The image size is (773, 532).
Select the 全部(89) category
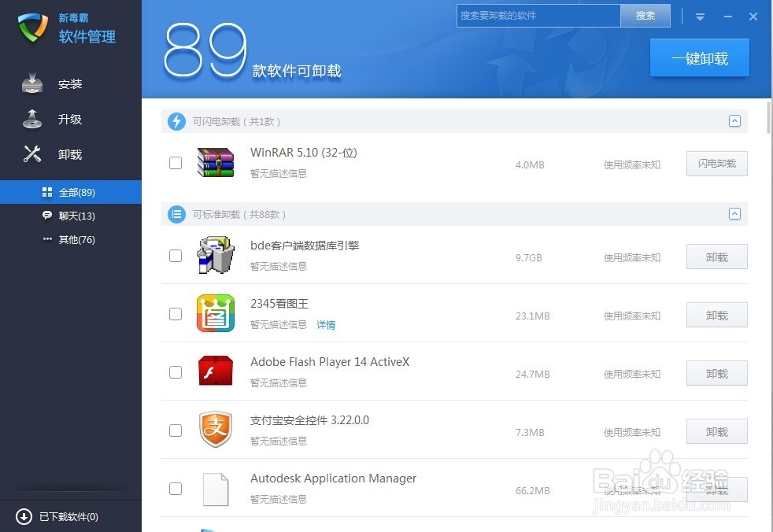click(71, 192)
